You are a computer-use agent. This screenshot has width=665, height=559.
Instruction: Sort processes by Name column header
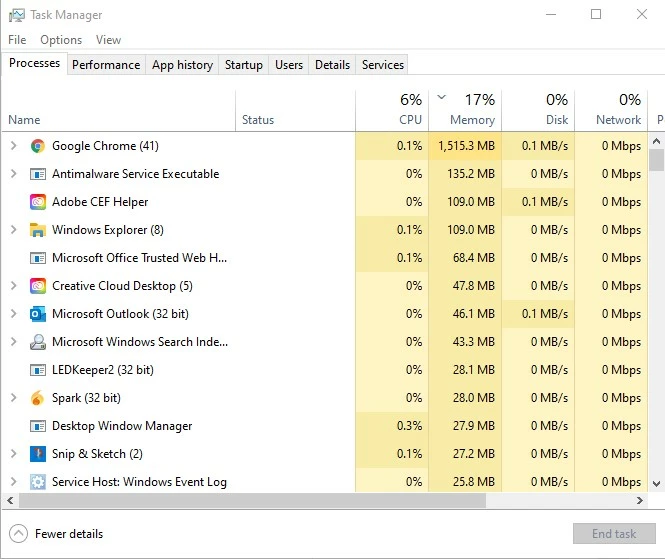click(119, 110)
